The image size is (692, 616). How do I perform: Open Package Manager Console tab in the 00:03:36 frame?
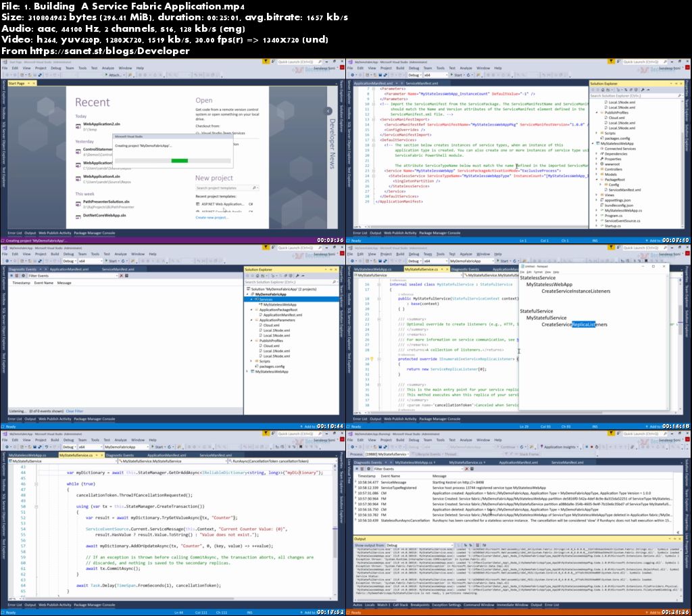[x=94, y=233]
